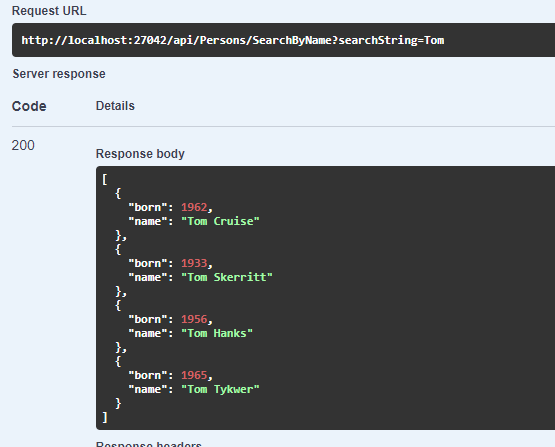The height and width of the screenshot is (447, 555).
Task: Click the "Code" column header
Action: coord(29,106)
